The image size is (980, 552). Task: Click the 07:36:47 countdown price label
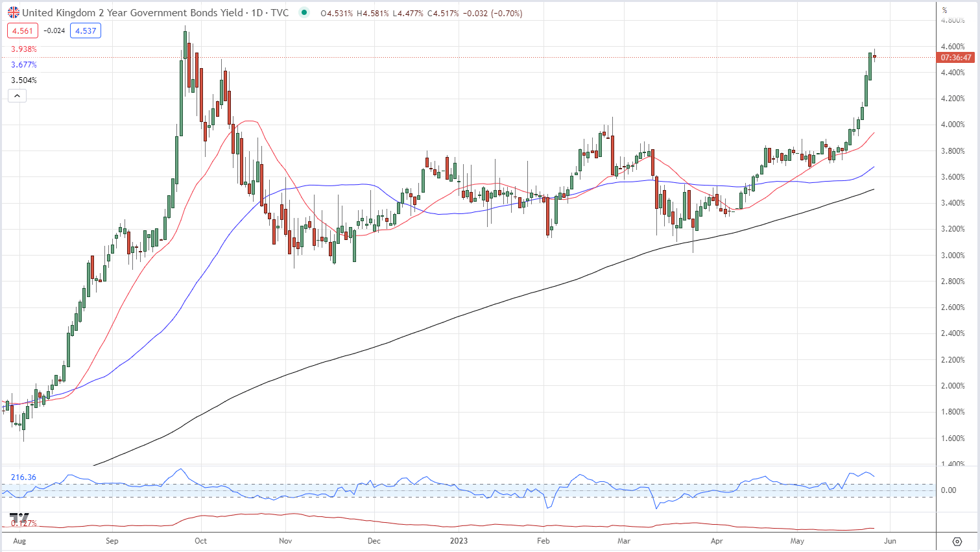point(957,58)
